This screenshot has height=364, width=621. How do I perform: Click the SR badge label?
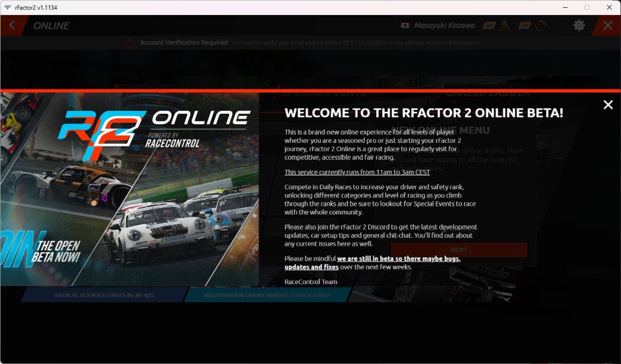pos(525,25)
